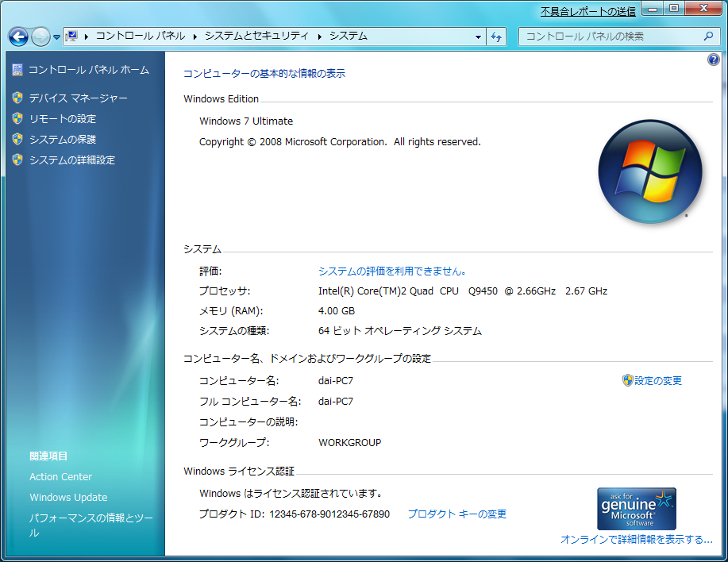Open コントロール パネル ホーム link
728x562 pixels.
[89, 70]
